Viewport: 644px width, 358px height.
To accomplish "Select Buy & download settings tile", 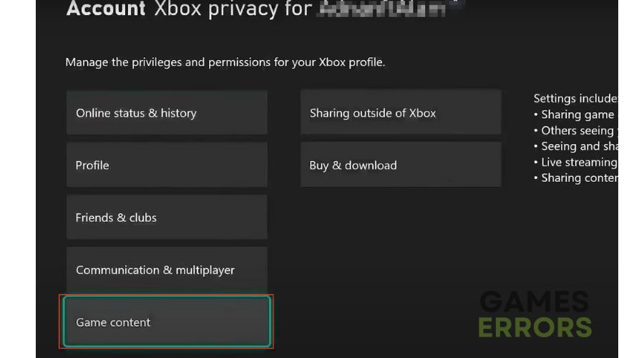I will [401, 165].
